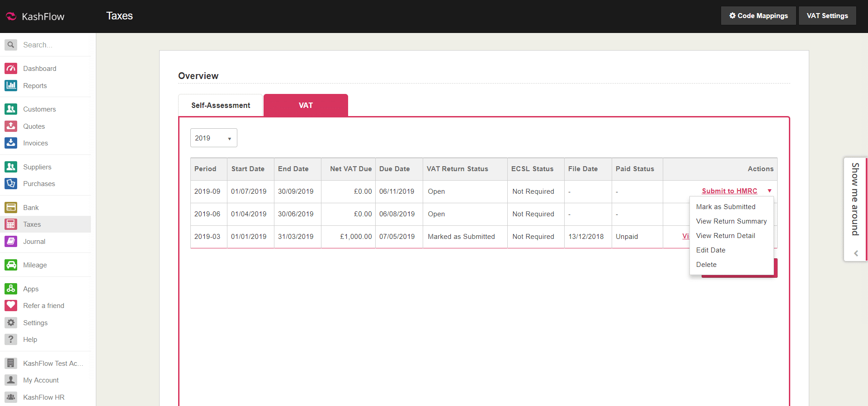Click the Submit to HMRC link
This screenshot has width=868, height=406.
pos(729,191)
